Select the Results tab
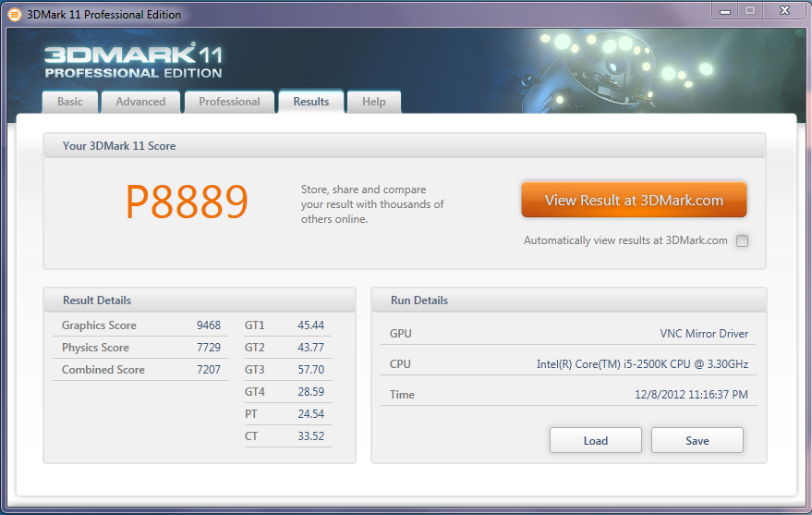The height and width of the screenshot is (515, 812). [x=311, y=102]
